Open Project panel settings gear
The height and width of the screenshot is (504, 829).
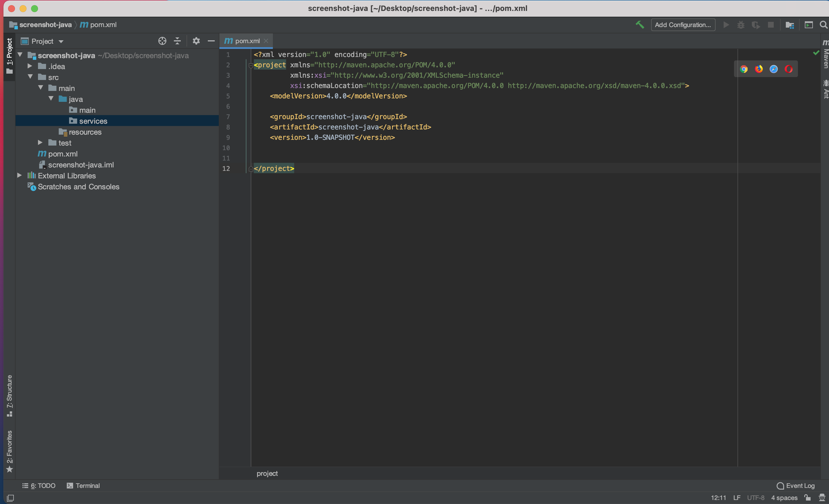[x=196, y=41]
